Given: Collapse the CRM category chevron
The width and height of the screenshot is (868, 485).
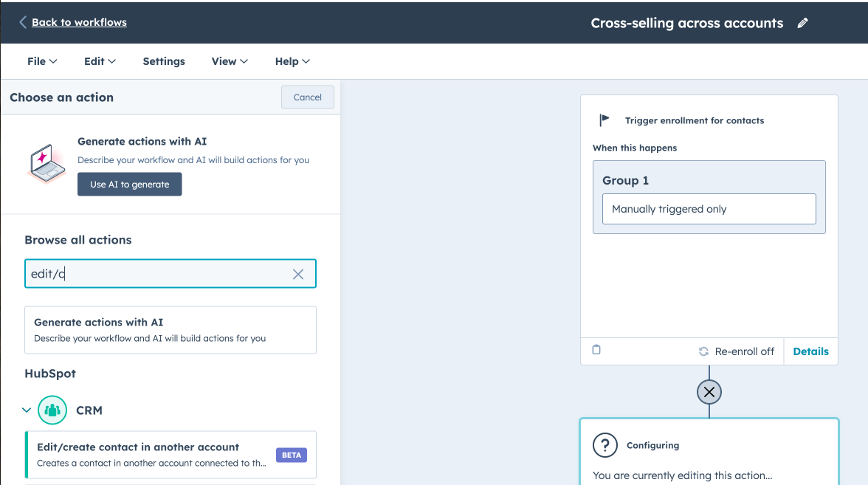Looking at the screenshot, I should 27,410.
